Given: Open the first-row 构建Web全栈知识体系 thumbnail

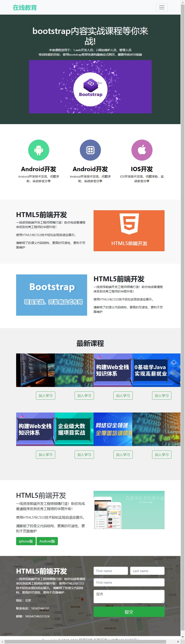Looking at the screenshot, I should [113, 370].
